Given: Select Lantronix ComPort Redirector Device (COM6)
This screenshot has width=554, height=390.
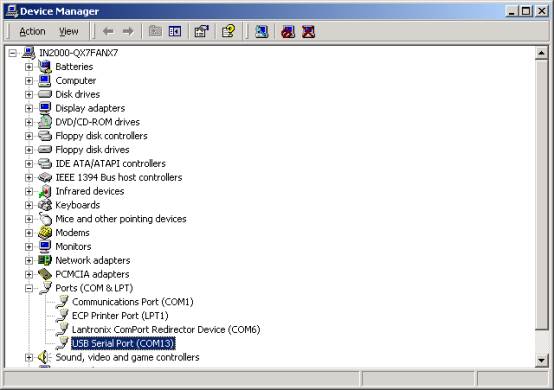Looking at the screenshot, I should tap(166, 330).
